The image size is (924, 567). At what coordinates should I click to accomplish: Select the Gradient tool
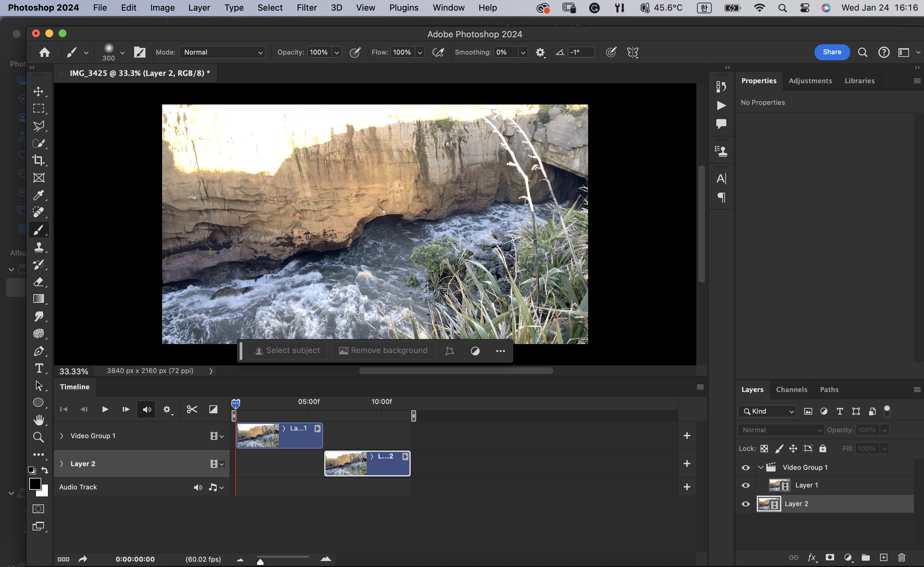pos(38,299)
